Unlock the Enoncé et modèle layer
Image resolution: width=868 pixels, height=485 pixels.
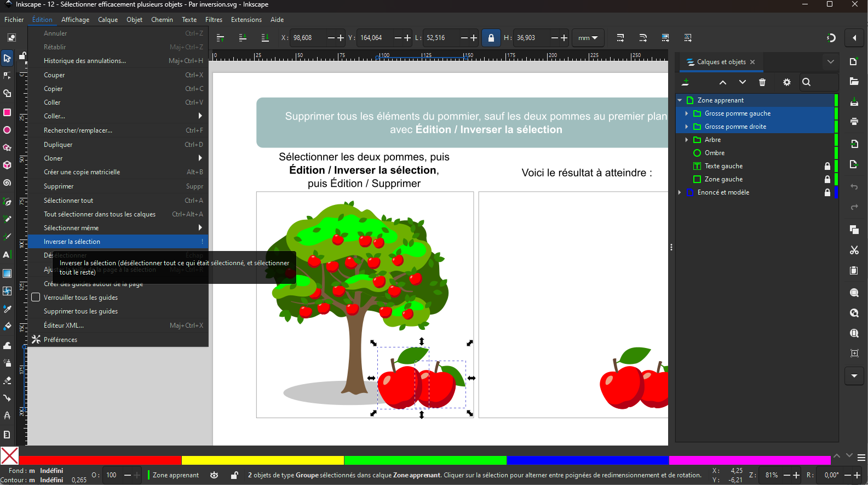(827, 192)
